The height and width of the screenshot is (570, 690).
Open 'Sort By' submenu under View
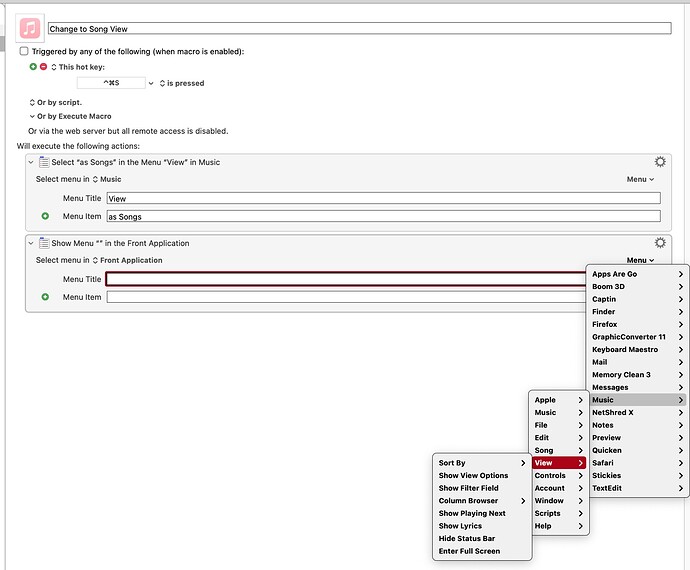click(x=482, y=463)
